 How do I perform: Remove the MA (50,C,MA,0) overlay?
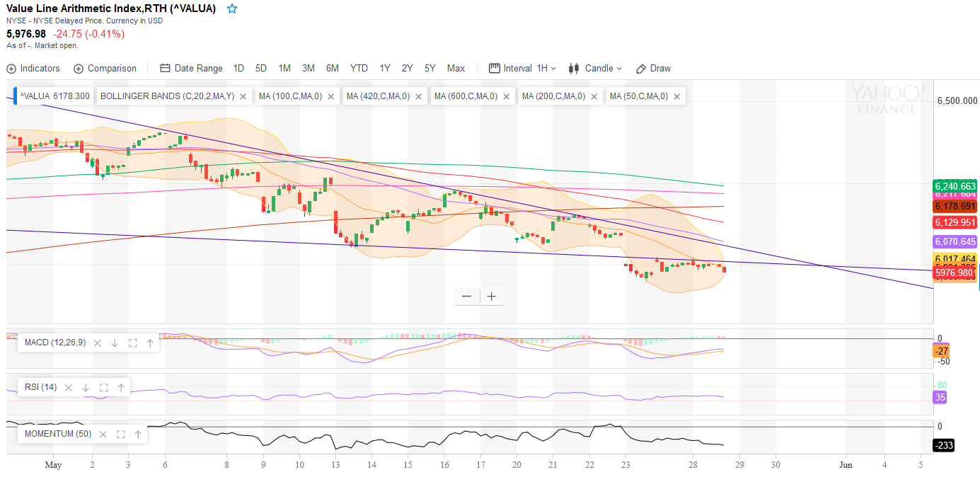coord(676,96)
